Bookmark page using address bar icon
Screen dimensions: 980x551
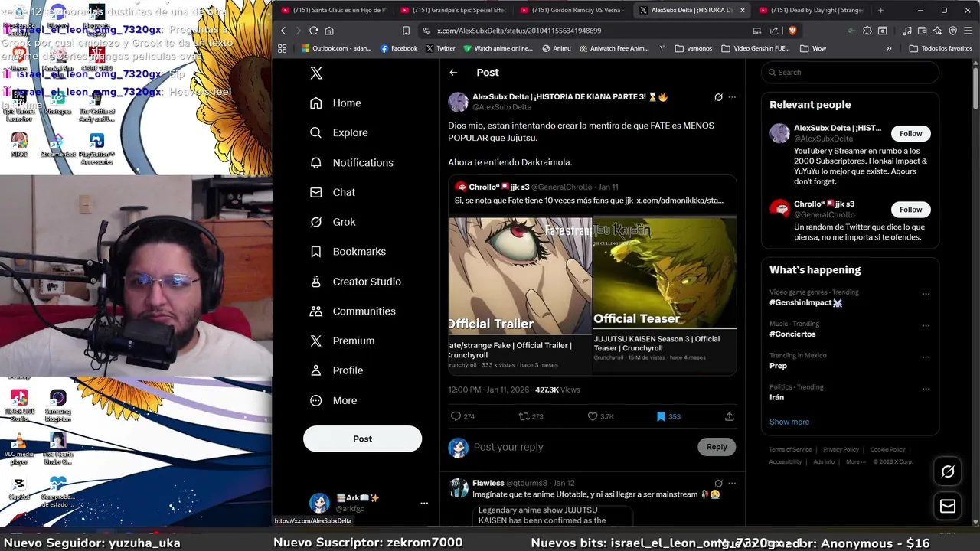point(406,31)
